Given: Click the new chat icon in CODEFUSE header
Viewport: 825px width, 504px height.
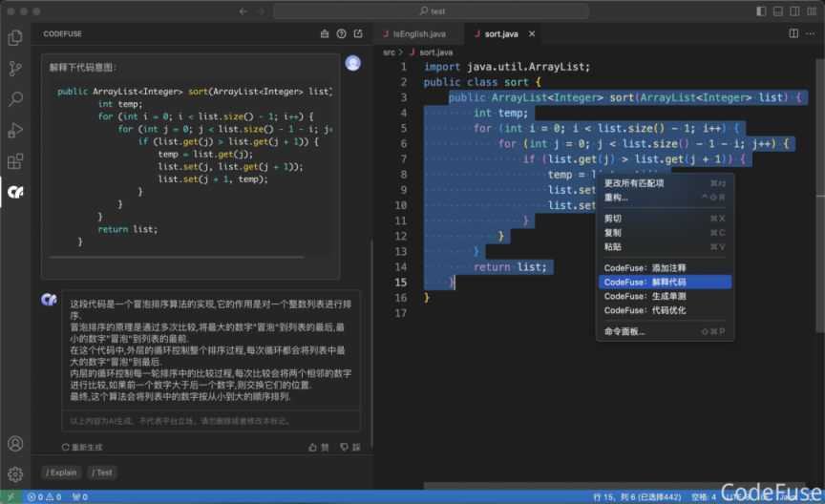Looking at the screenshot, I should 358,33.
